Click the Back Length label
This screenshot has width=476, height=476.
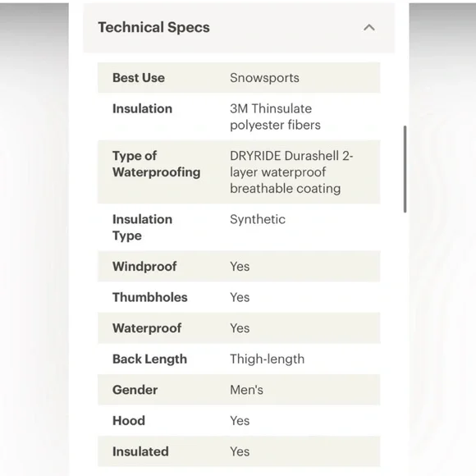click(149, 359)
